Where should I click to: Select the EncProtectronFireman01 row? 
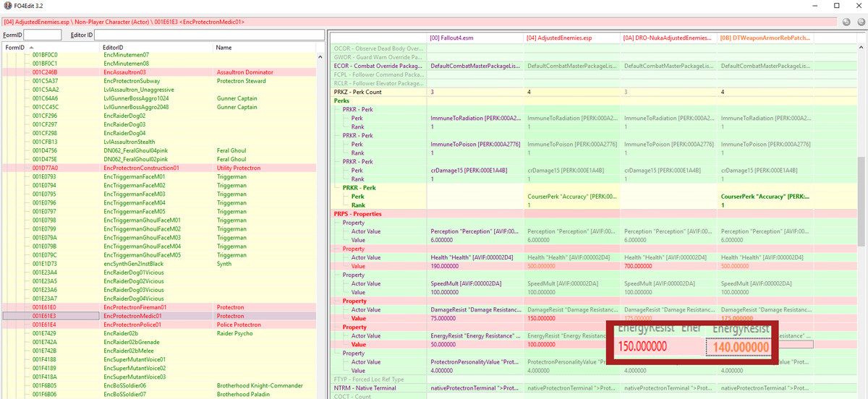(160, 307)
